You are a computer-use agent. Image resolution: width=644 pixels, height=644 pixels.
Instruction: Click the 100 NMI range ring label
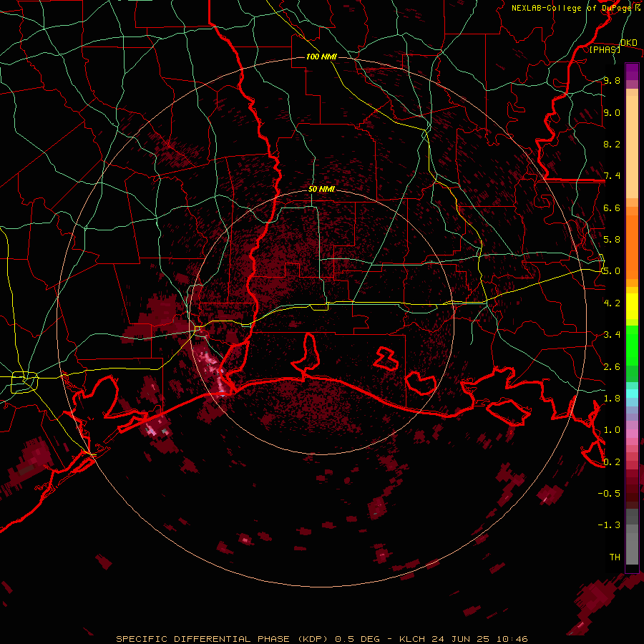321,57
